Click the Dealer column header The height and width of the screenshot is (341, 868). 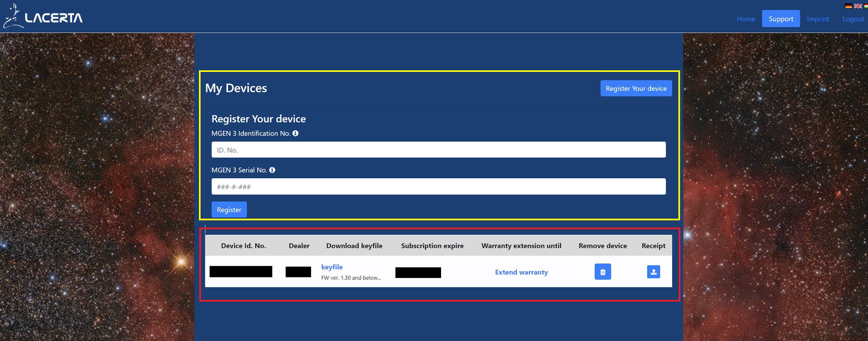[299, 245]
